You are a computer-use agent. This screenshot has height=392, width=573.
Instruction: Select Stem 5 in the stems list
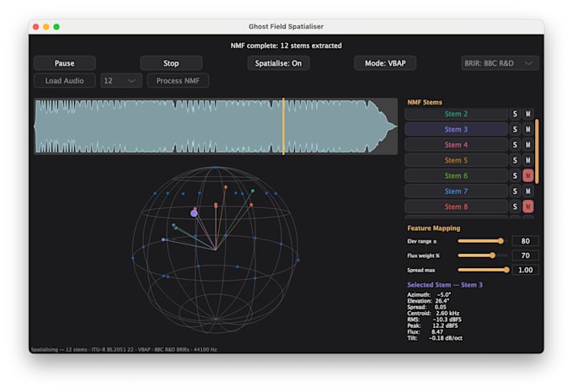[456, 160]
